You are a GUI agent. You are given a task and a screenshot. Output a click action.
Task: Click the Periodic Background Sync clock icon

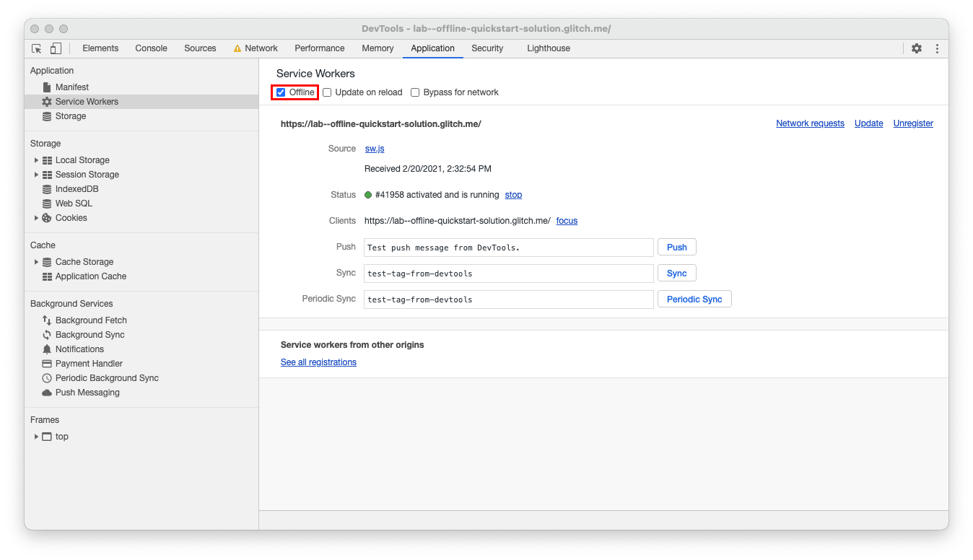click(47, 377)
